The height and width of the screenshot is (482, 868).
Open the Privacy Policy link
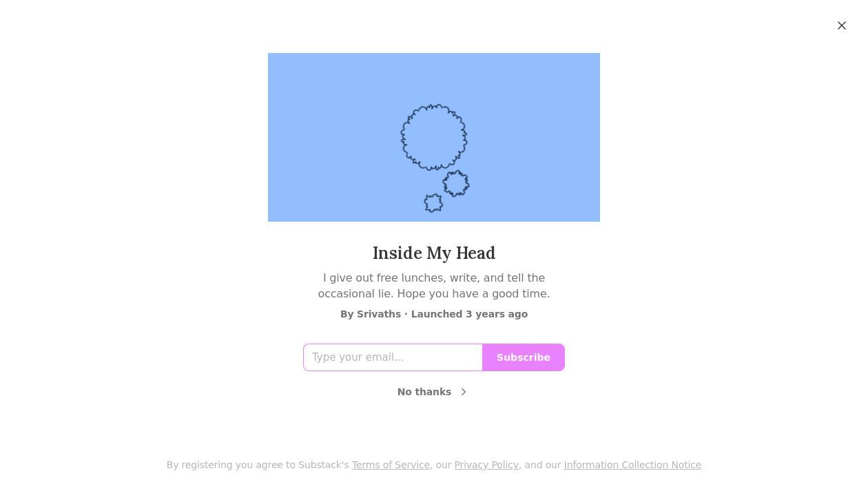486,465
